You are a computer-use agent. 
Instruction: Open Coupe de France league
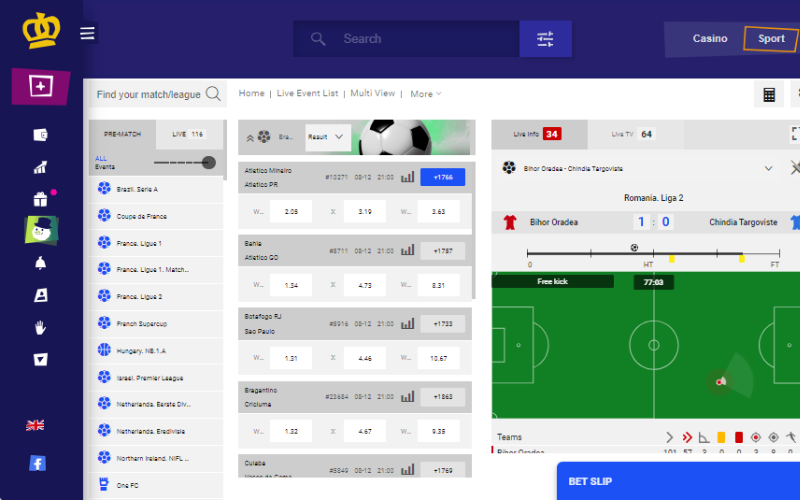point(156,216)
